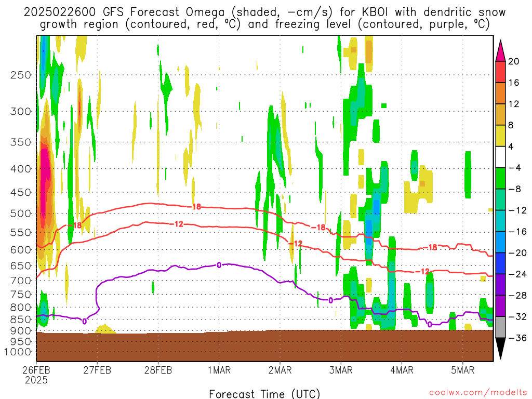
Task: Click the 350 pressure level label
Action: pos(21,142)
